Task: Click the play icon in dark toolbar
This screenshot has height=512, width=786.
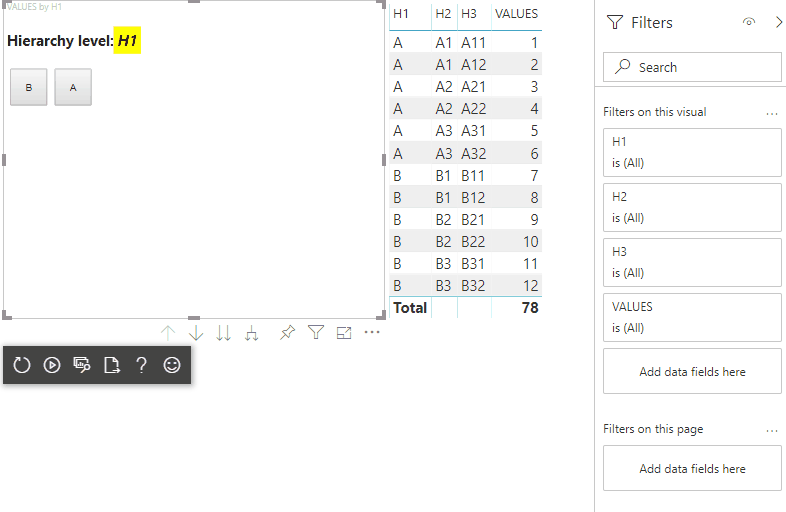Action: tap(52, 366)
